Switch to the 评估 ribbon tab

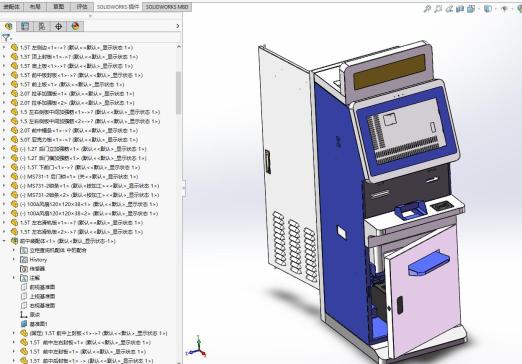click(x=82, y=7)
